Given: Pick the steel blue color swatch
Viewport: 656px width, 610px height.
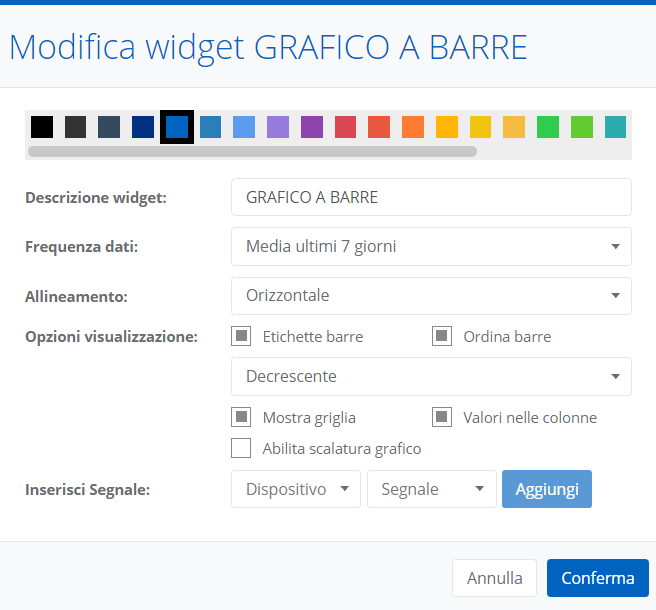Looking at the screenshot, I should (x=210, y=127).
